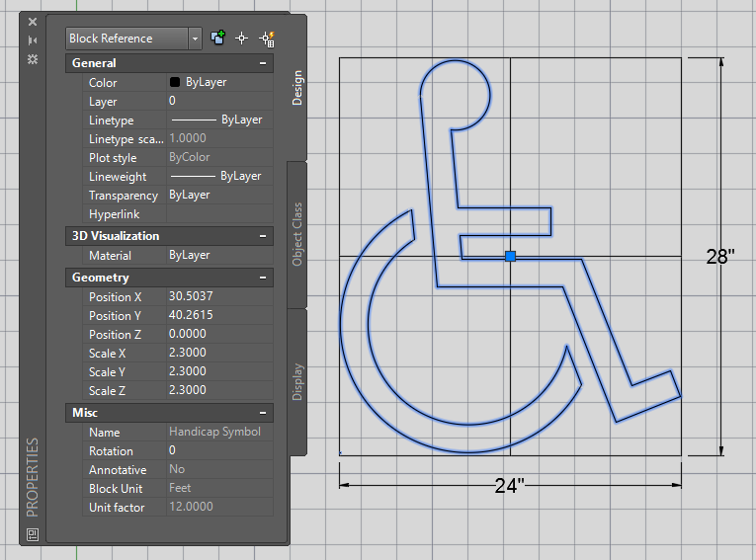Toggle the PICKADD value button
756x560 pixels.
pyautogui.click(x=218, y=39)
